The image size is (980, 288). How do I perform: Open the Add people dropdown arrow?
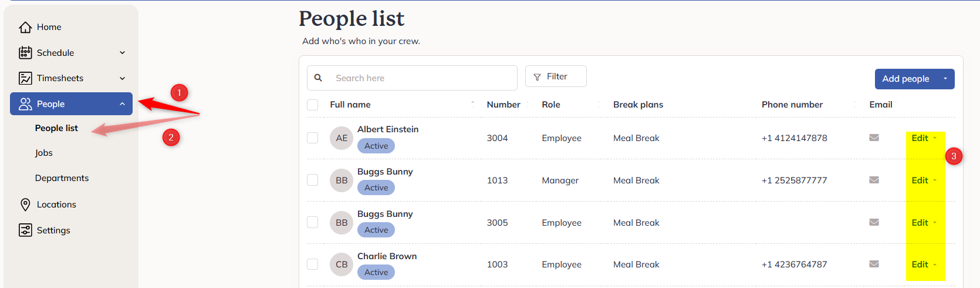[945, 79]
